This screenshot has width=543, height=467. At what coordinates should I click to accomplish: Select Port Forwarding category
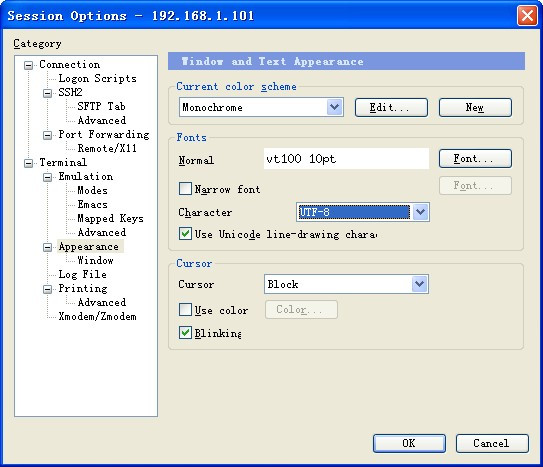point(104,134)
